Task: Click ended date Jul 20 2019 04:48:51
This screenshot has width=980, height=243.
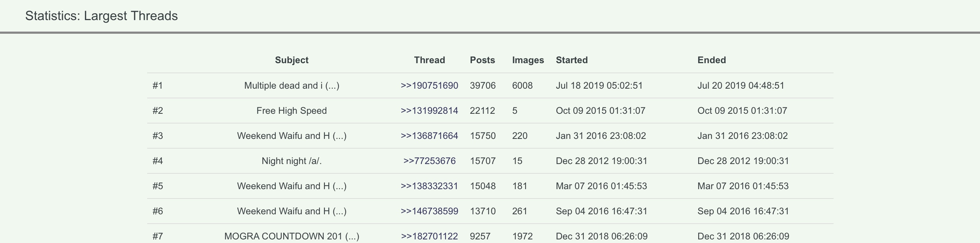Action: point(741,85)
